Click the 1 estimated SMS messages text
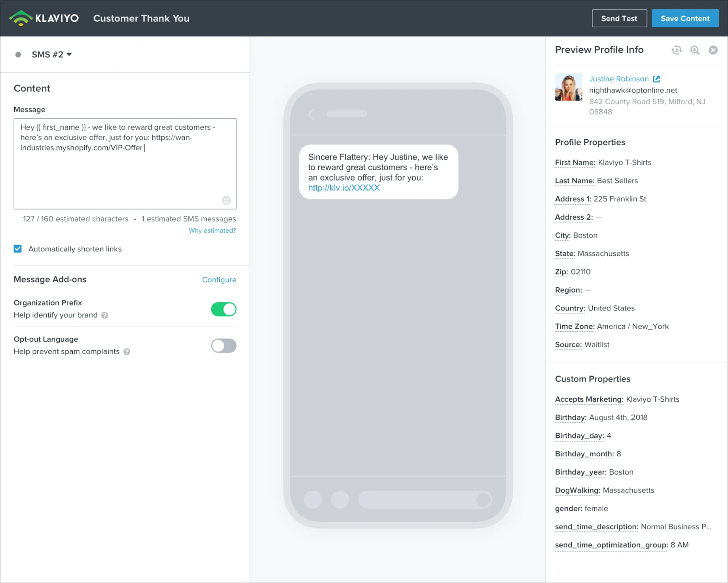 [189, 219]
